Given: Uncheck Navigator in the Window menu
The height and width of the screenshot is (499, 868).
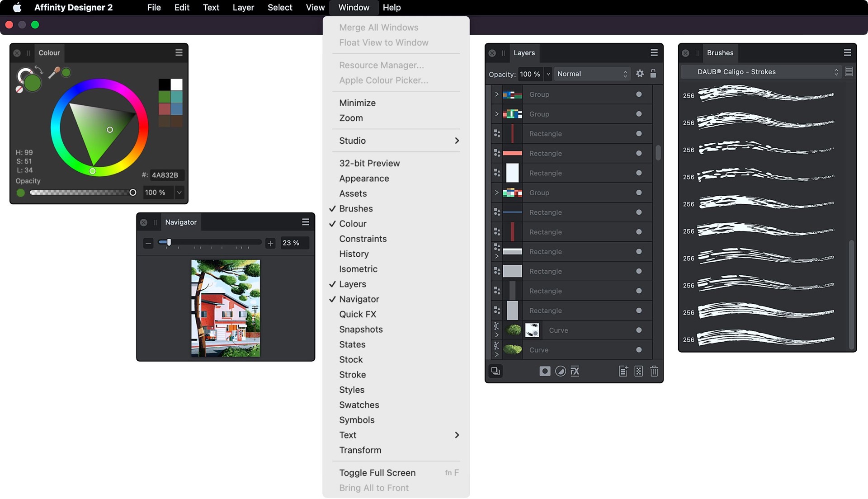Looking at the screenshot, I should point(359,299).
